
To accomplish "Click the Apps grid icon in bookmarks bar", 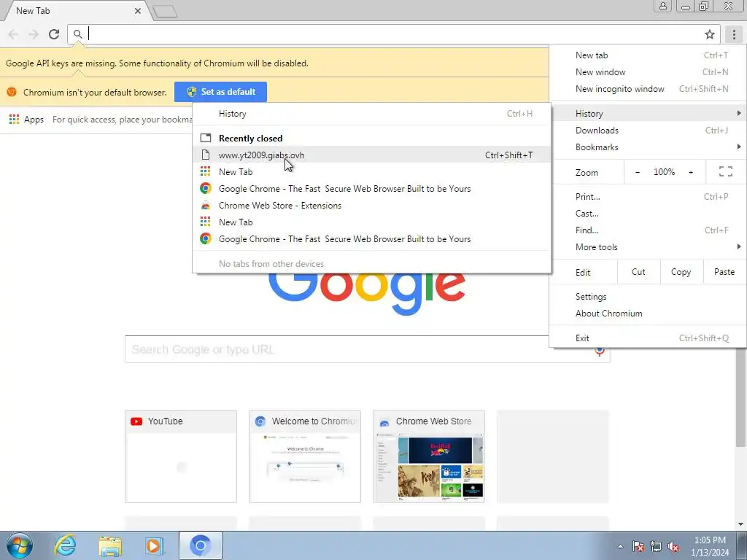I will (x=15, y=119).
